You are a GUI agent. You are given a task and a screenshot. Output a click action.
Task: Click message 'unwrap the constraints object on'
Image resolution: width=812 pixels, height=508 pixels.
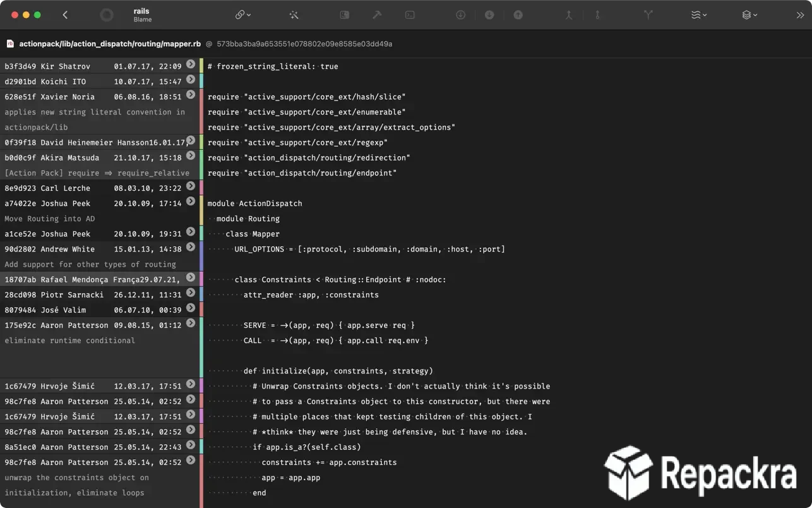(76, 478)
